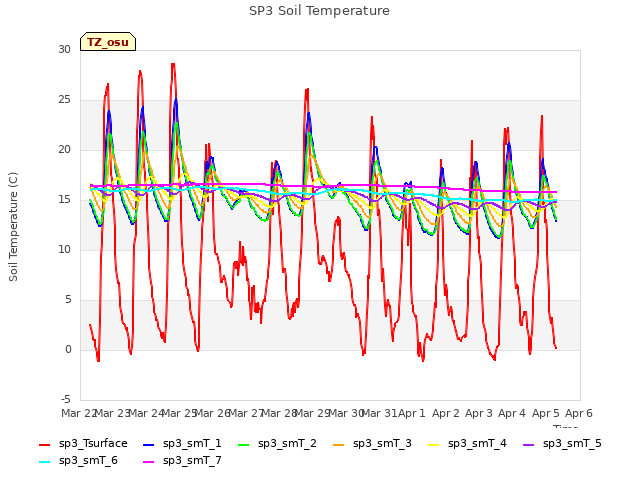Click the 25 y-axis tick label
Image resolution: width=640 pixels, height=480 pixels.
point(64,100)
